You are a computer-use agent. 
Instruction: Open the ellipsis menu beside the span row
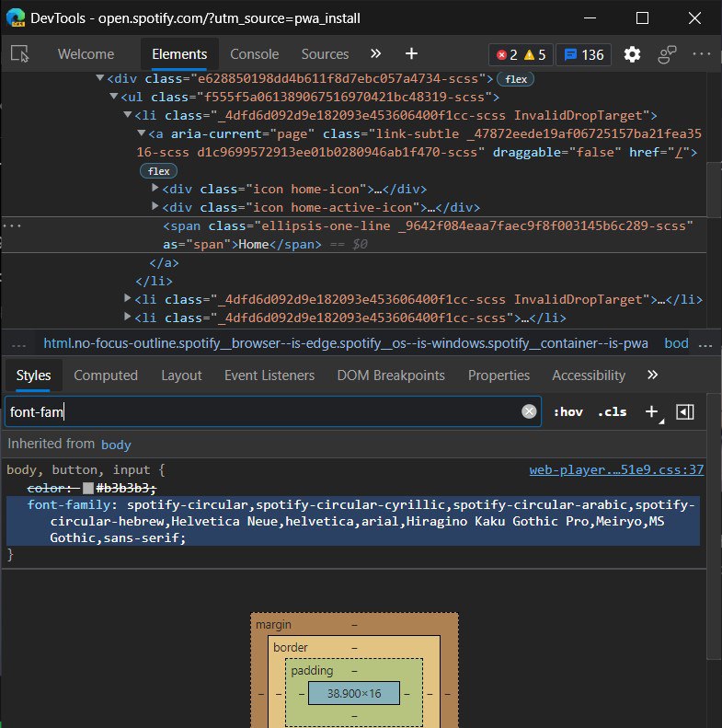pyautogui.click(x=12, y=226)
